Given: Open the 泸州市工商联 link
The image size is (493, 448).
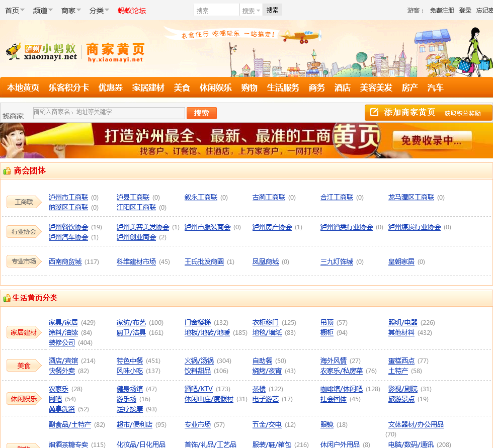Looking at the screenshot, I should [x=68, y=197].
